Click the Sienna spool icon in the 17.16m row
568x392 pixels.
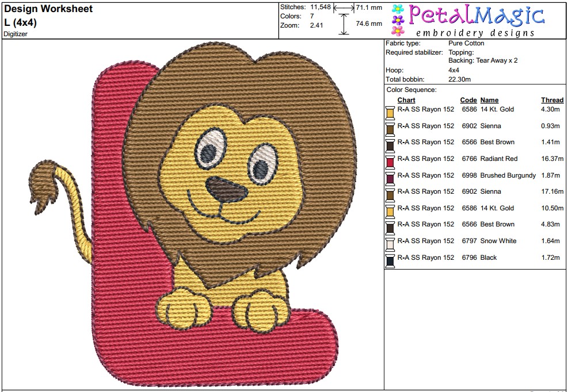(390, 195)
